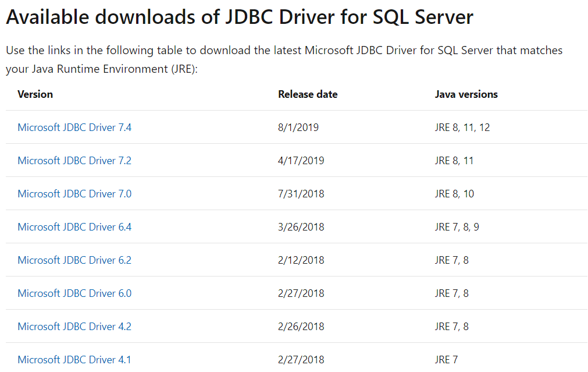Select the release date 3/26/2018
Image resolution: width=588 pixels, height=372 pixels.
click(x=301, y=227)
